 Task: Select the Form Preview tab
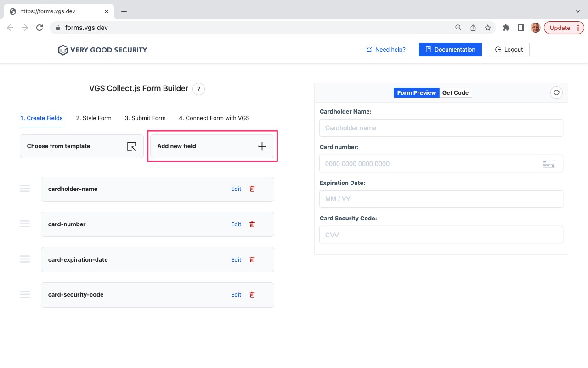click(x=417, y=92)
